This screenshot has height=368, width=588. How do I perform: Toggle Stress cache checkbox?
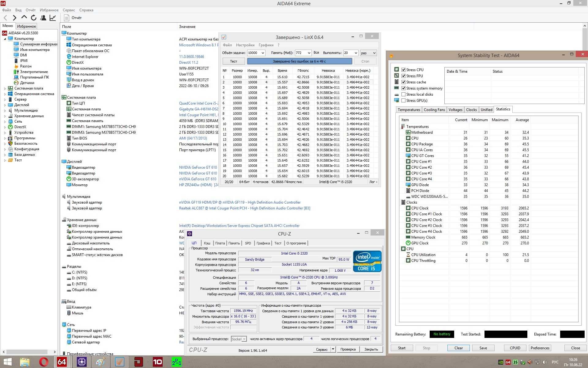404,82
